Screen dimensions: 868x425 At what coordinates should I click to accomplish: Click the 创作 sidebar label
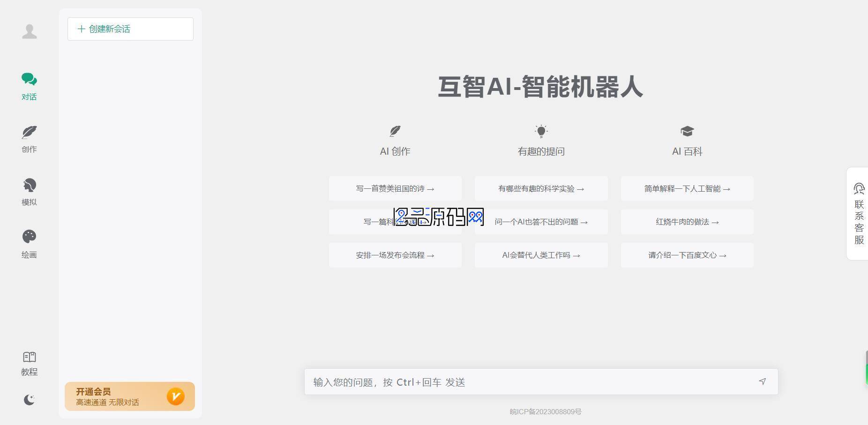(x=29, y=149)
